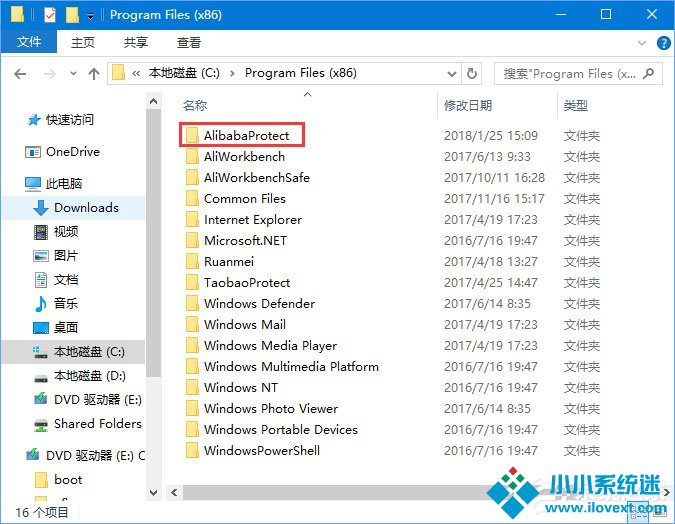Open the Customize Quick Access Toolbar dropdown
The width and height of the screenshot is (675, 524).
point(90,16)
